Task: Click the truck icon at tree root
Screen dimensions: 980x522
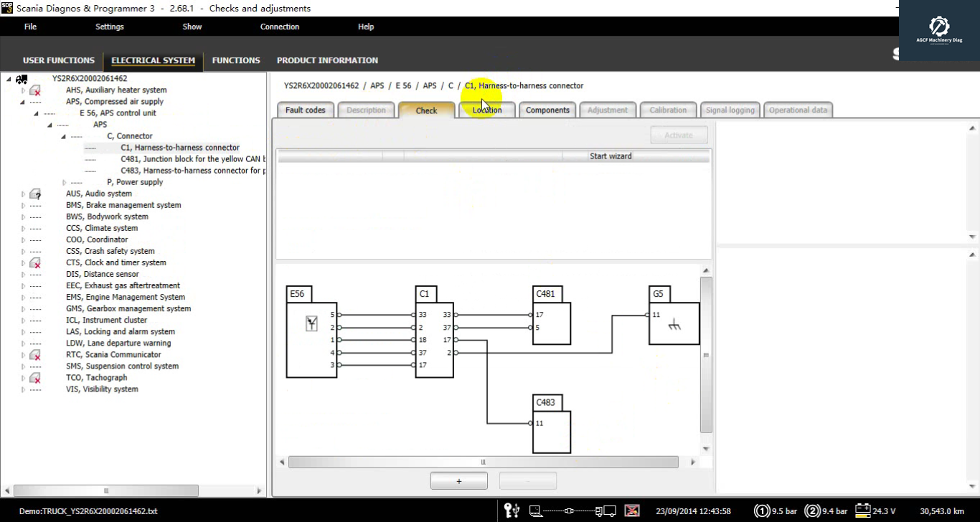Action: point(22,79)
